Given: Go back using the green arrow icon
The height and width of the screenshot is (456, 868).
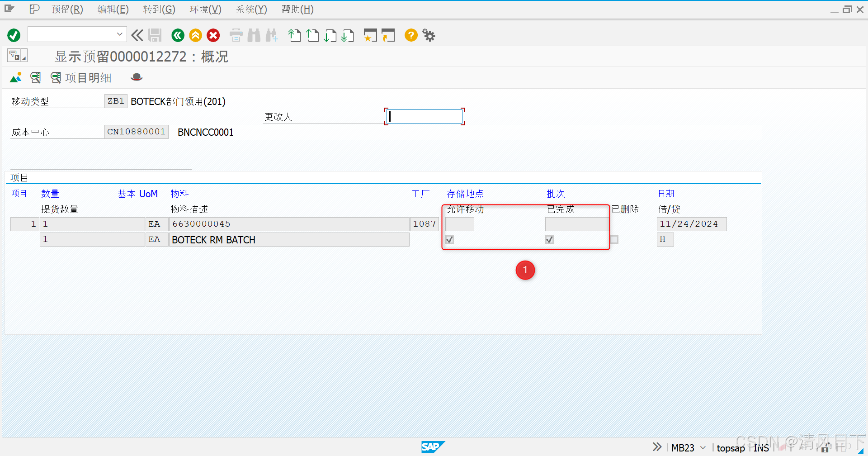Looking at the screenshot, I should (178, 35).
